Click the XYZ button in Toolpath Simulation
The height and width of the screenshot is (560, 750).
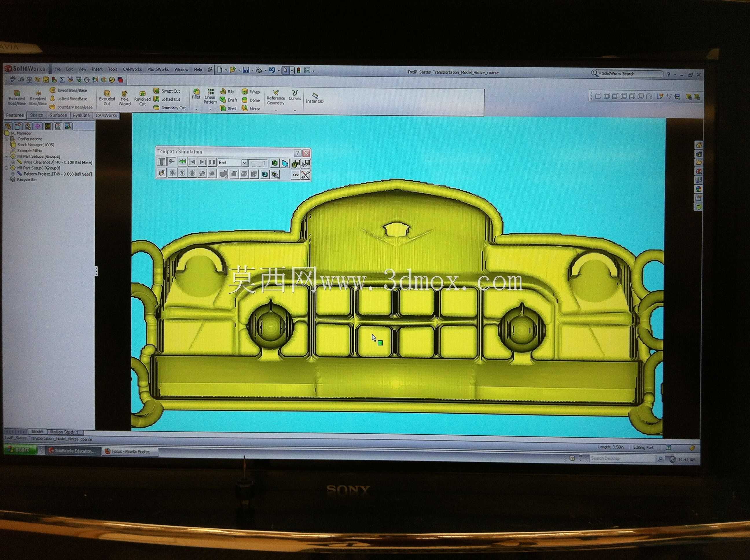tap(296, 175)
